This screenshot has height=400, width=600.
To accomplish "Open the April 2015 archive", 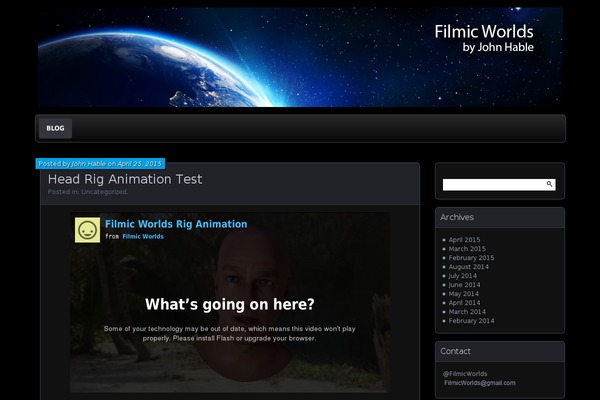I will click(x=464, y=240).
